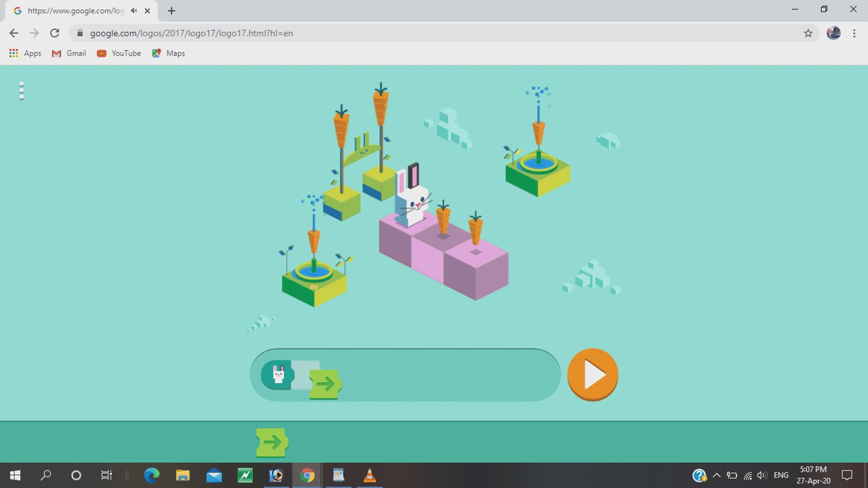Open the Maps bookmark
868x488 pixels.
point(168,54)
